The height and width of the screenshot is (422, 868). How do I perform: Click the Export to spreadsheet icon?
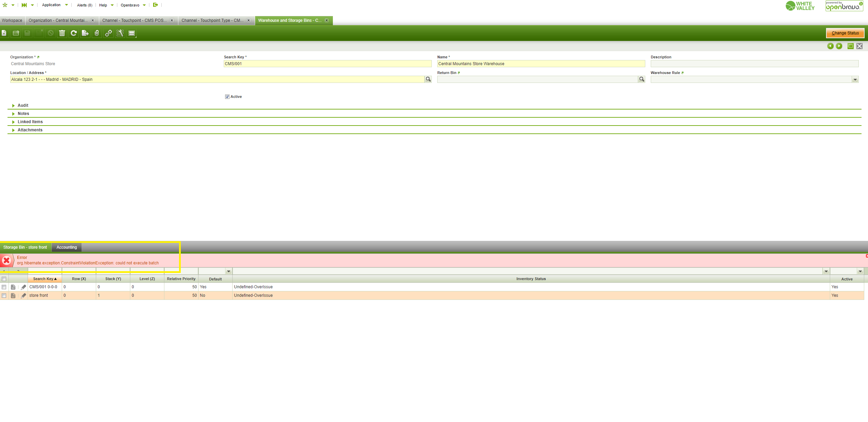[85, 33]
